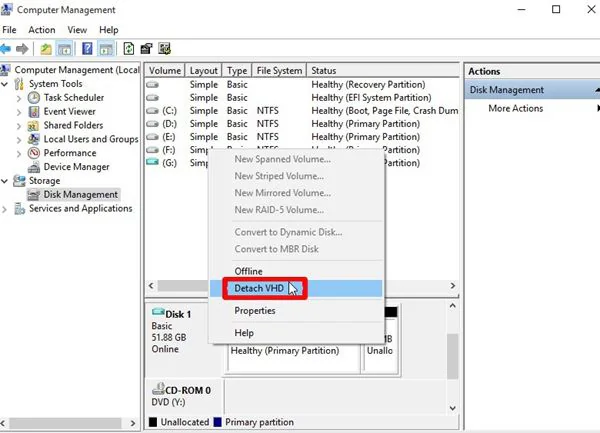Sort by the File System column header
The height and width of the screenshot is (433, 600).
tap(279, 71)
